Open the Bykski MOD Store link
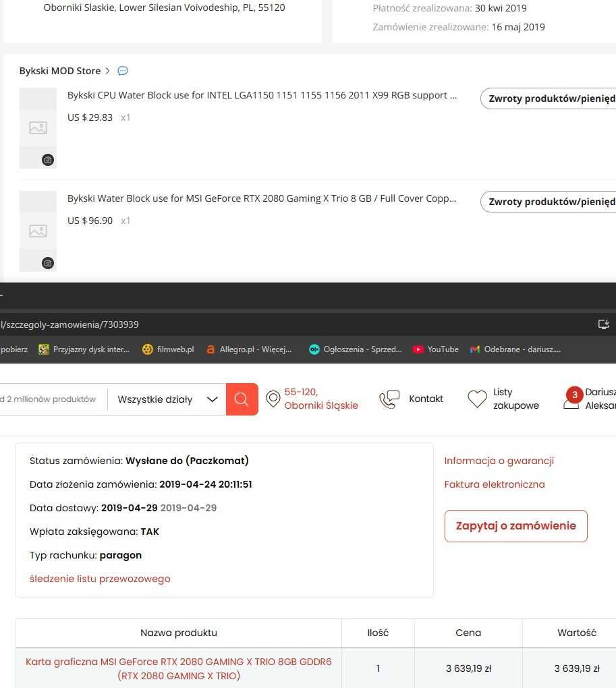The image size is (616, 688). (59, 71)
